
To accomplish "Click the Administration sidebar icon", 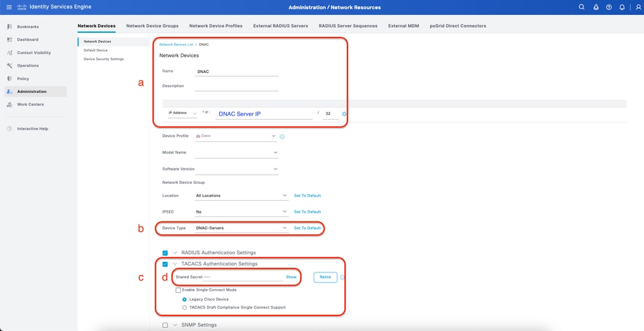I will (10, 91).
